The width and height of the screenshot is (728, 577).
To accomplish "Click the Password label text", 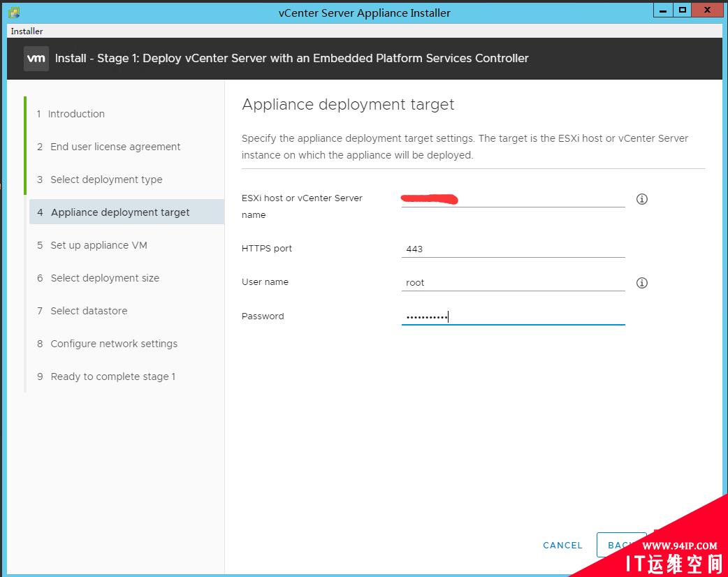I will pos(263,316).
